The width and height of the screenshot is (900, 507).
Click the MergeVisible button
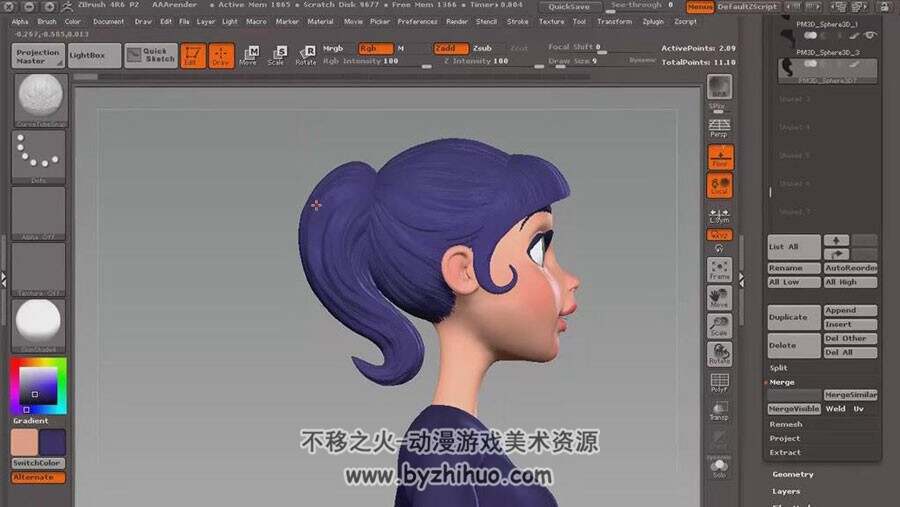coord(794,409)
